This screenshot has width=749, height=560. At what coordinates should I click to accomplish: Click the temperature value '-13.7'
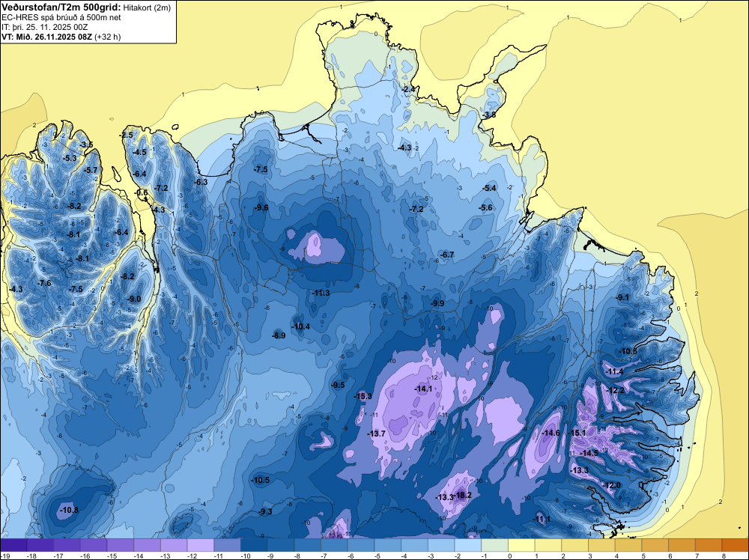pyautogui.click(x=377, y=433)
